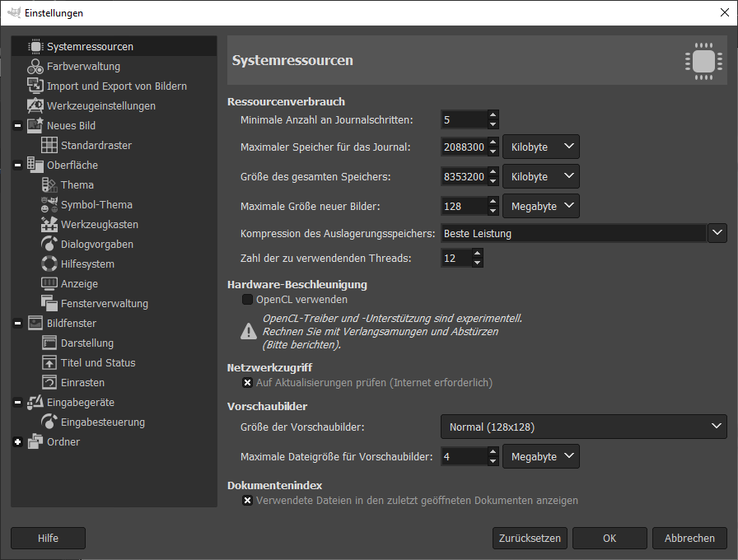The width and height of the screenshot is (738, 560).
Task: Increase the Größe des gesamten Speichers value
Action: pyautogui.click(x=493, y=172)
